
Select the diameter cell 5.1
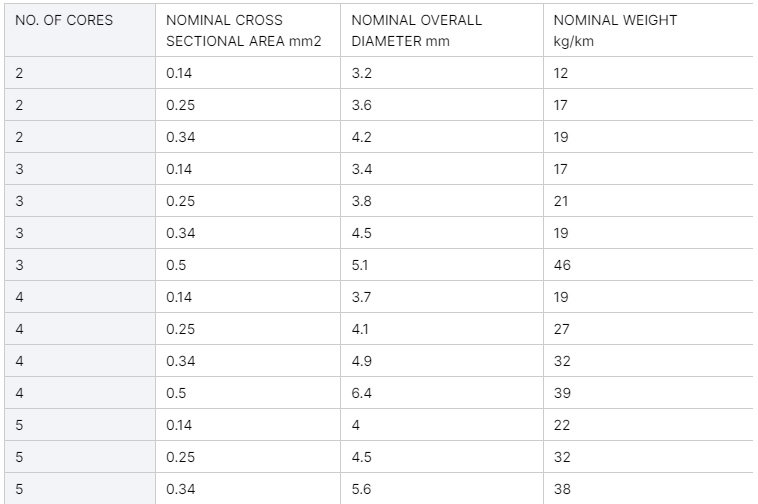442,265
